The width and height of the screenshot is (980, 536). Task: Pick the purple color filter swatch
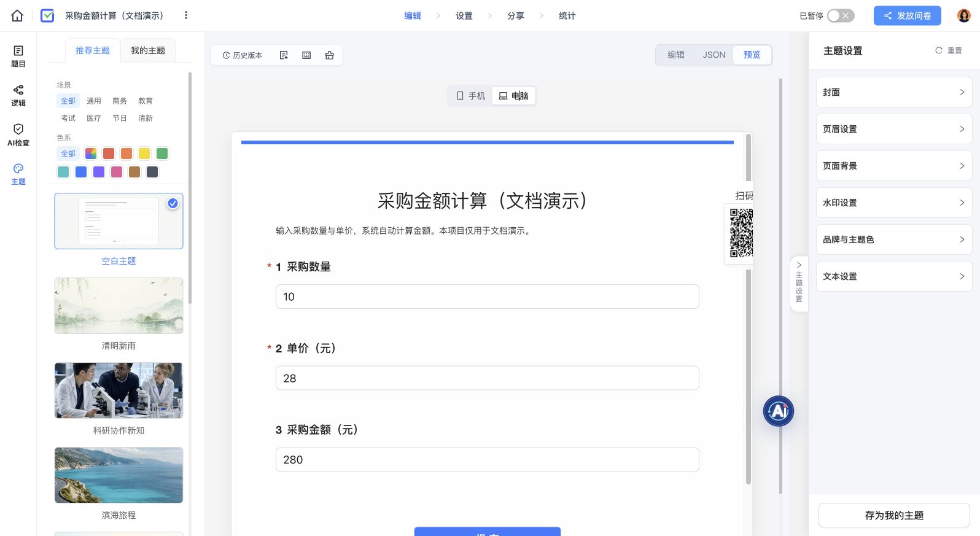coord(99,172)
